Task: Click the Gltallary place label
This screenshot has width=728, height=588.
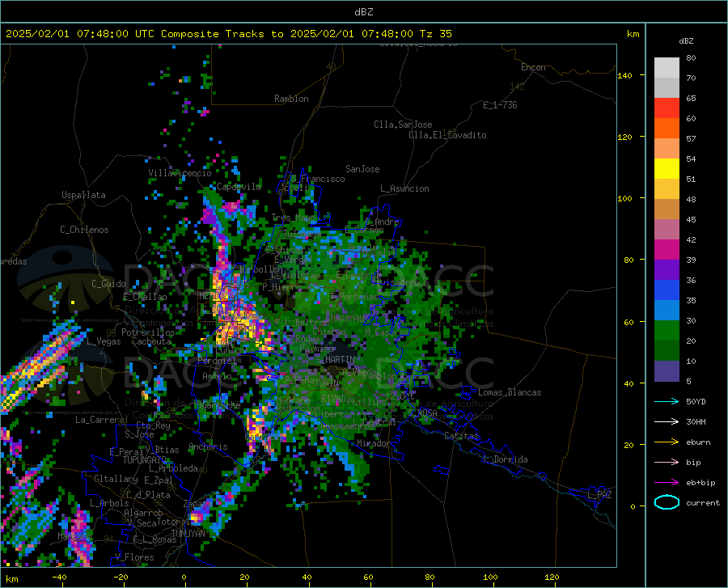Action: point(116,479)
